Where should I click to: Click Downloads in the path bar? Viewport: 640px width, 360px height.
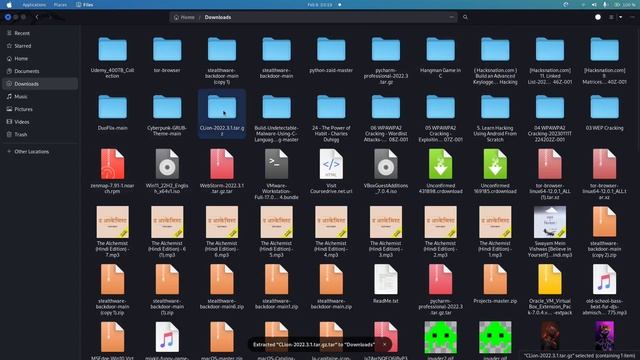coord(218,17)
